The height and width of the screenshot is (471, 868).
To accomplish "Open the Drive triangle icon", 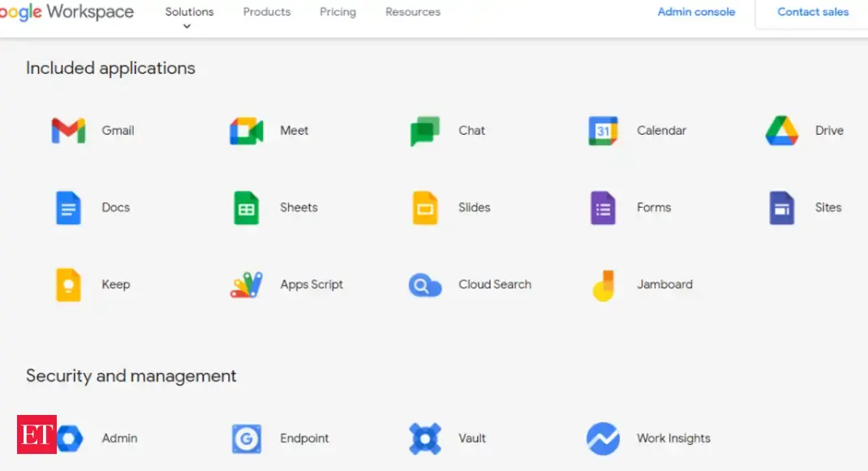I will pos(781,131).
